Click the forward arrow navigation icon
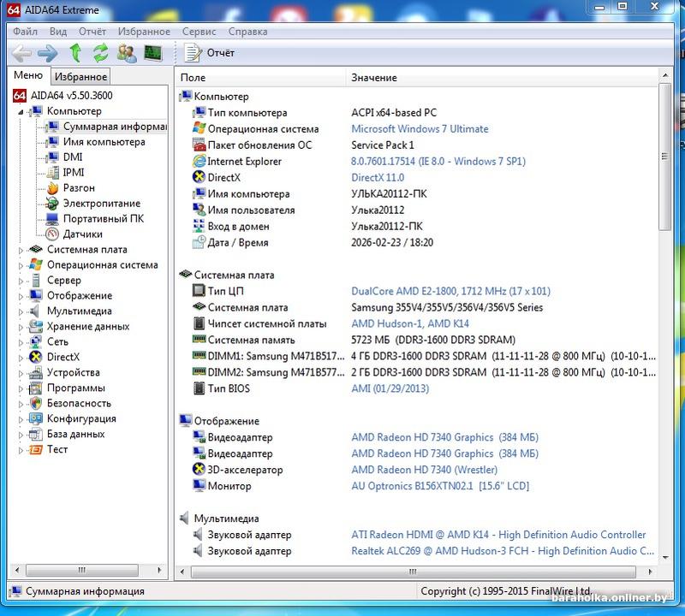The width and height of the screenshot is (685, 616). (x=48, y=53)
